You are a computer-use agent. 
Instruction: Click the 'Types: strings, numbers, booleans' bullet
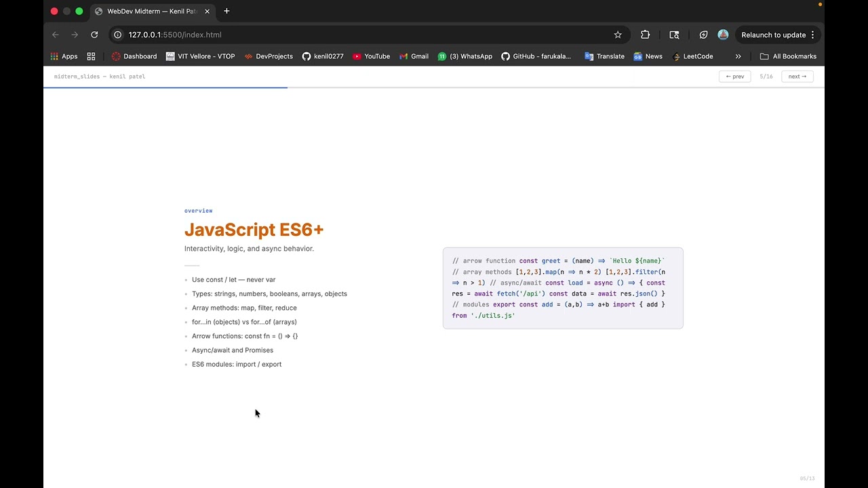point(269,294)
